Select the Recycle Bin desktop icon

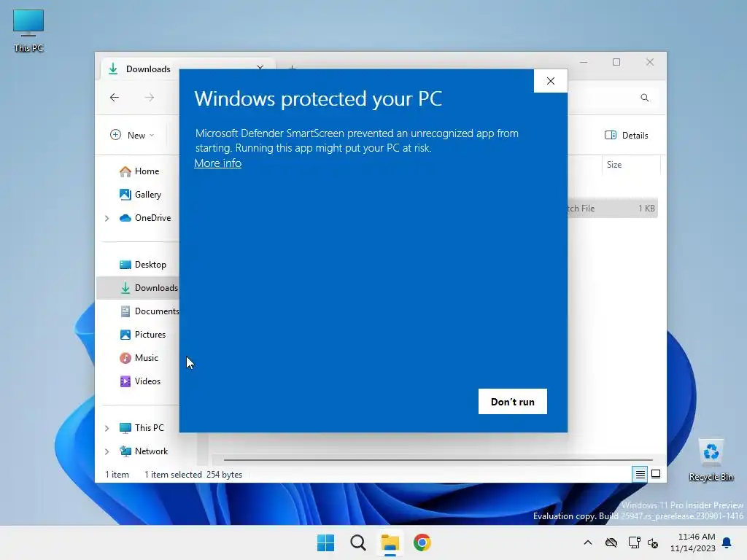point(711,460)
